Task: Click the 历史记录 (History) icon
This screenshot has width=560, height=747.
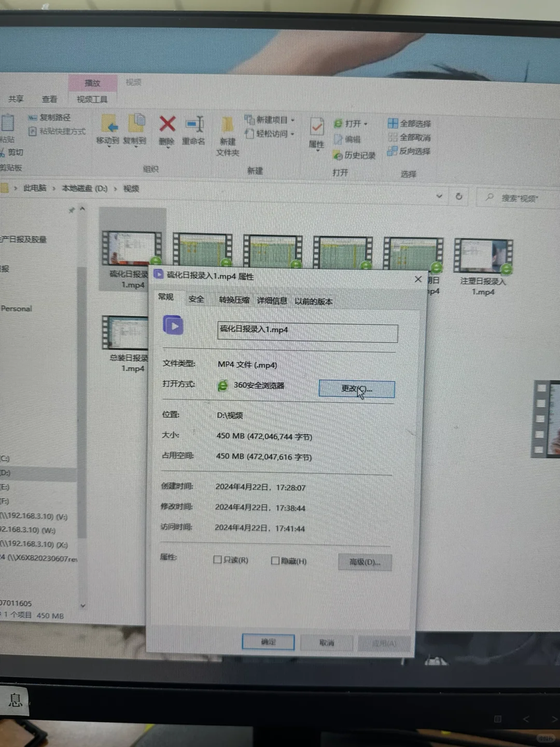Action: point(355,155)
